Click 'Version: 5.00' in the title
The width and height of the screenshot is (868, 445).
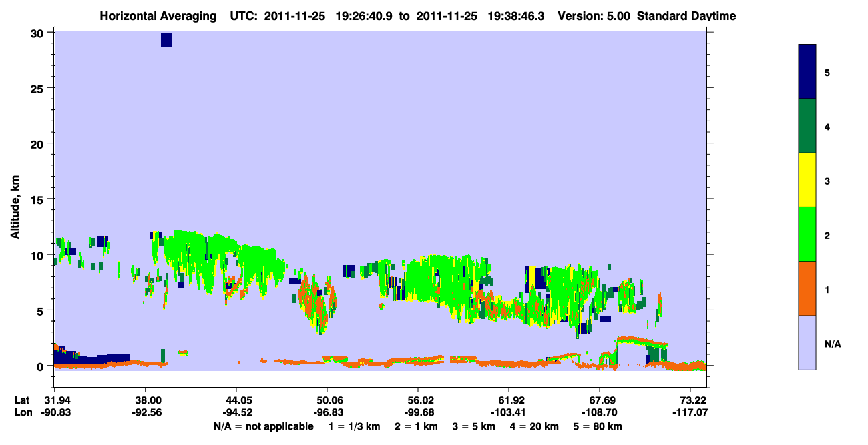pos(594,16)
